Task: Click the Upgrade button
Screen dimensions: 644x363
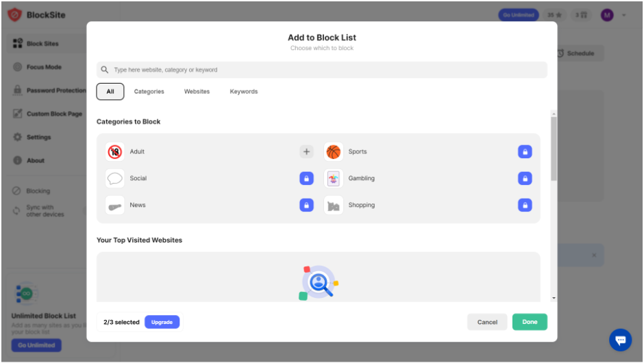Action: point(162,322)
